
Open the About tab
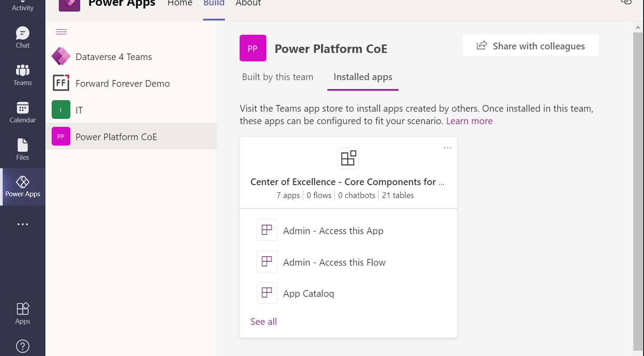tap(248, 4)
